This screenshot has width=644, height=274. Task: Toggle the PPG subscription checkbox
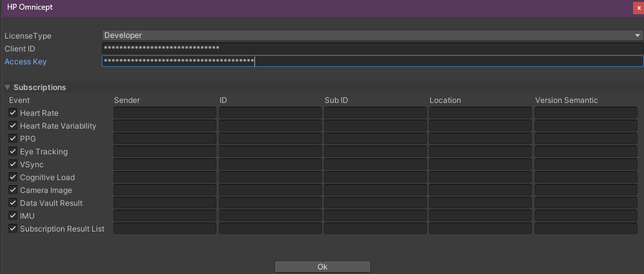click(x=13, y=139)
